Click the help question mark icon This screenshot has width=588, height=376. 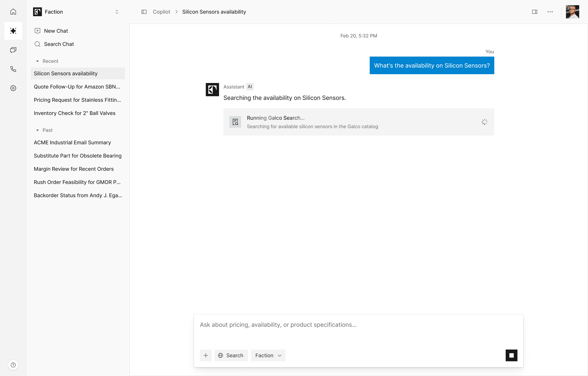click(13, 365)
